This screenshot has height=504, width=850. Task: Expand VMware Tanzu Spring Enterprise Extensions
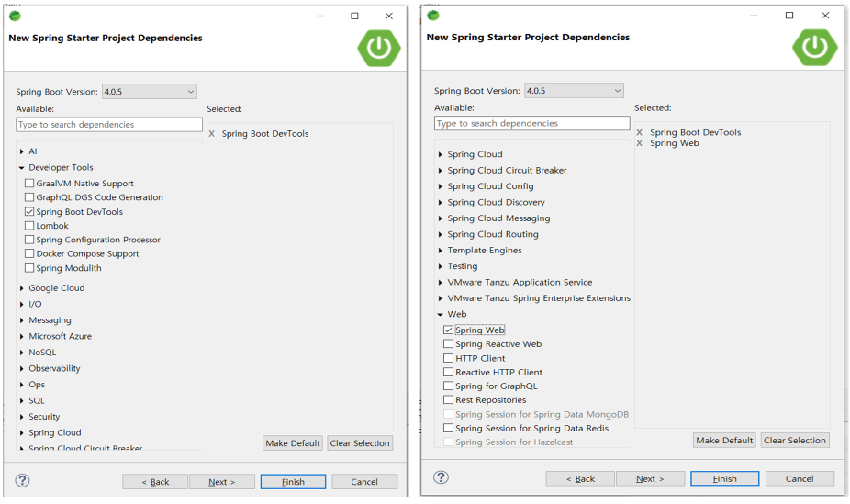point(441,298)
